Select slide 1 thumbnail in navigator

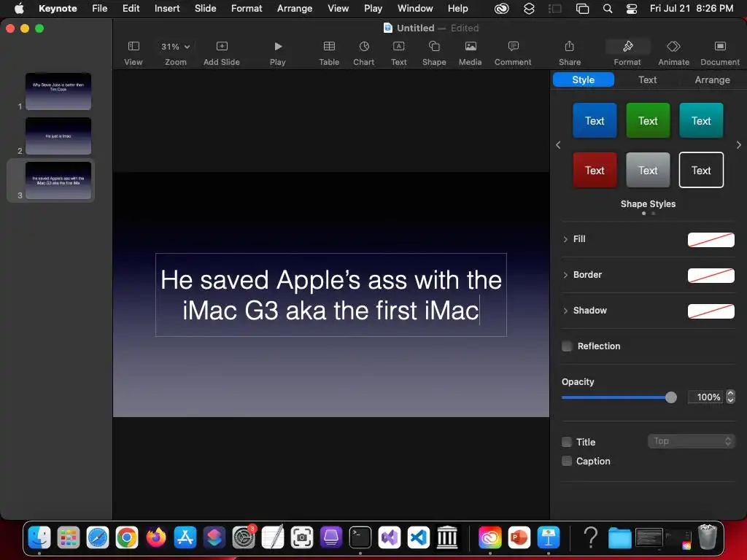point(58,91)
